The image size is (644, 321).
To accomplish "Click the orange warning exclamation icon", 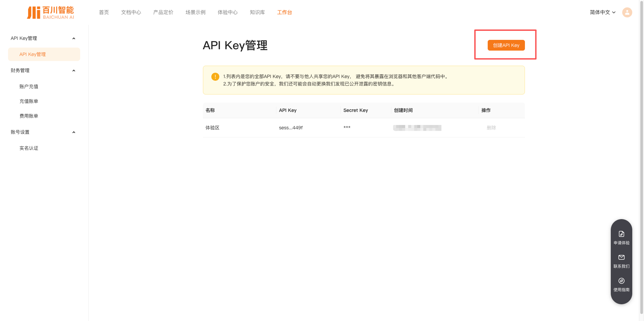I will coord(215,77).
